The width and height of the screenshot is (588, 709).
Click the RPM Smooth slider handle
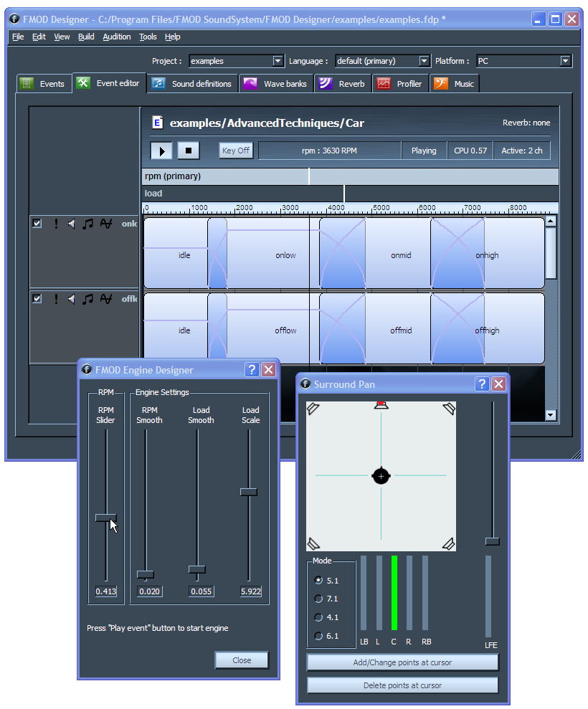point(145,574)
